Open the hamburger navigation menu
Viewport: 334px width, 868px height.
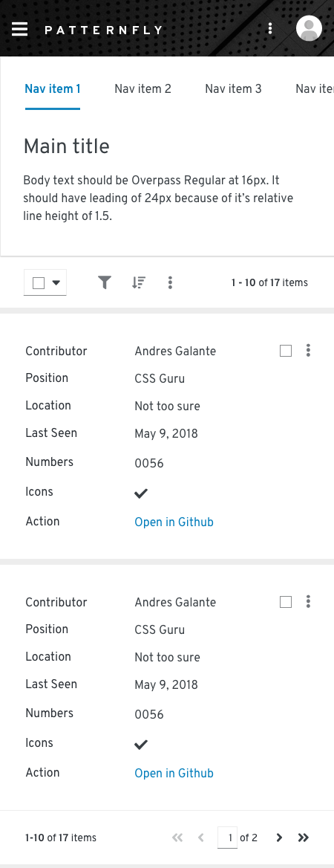tap(20, 29)
